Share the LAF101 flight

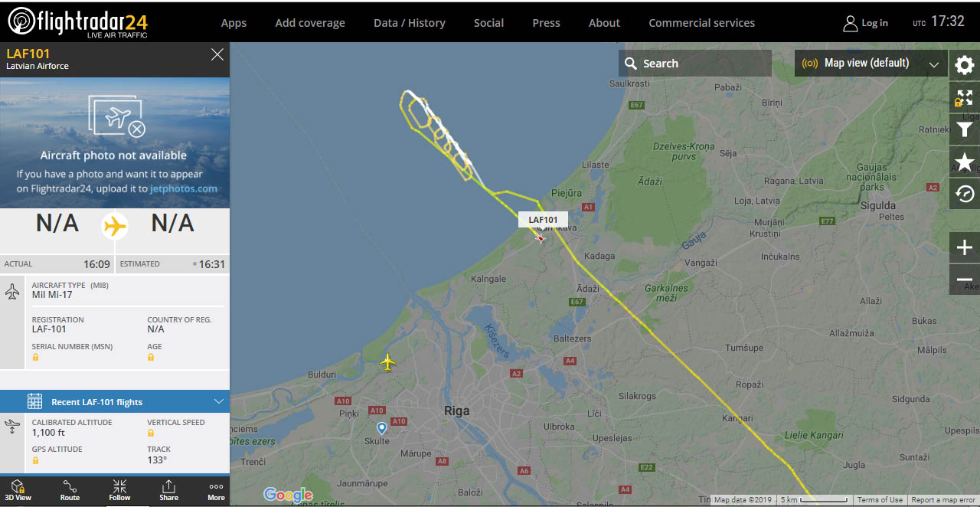click(x=168, y=491)
